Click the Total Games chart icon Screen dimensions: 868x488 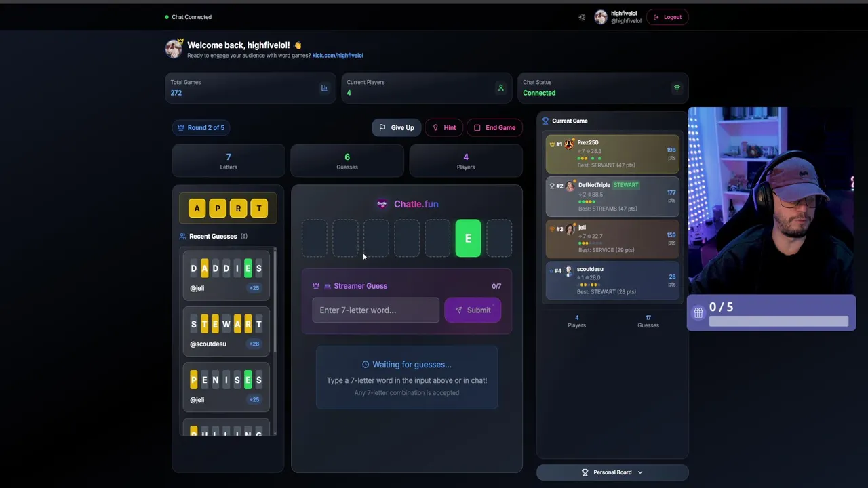pyautogui.click(x=324, y=88)
